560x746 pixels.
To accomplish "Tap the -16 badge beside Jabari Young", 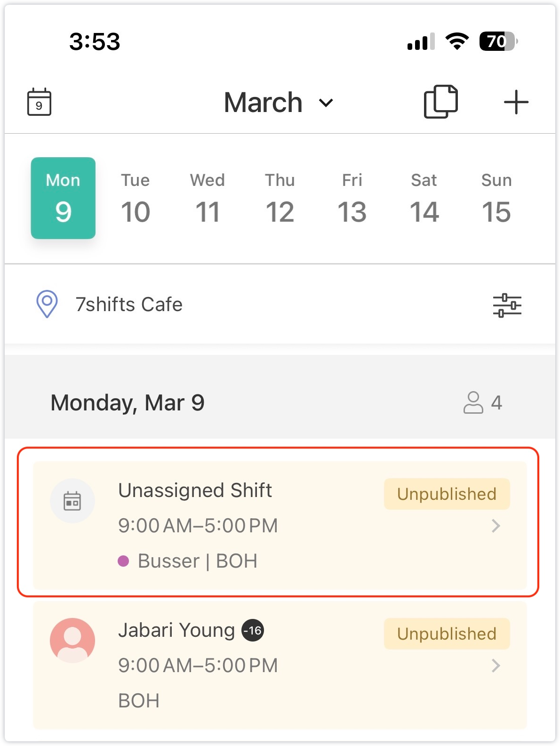I will click(253, 630).
